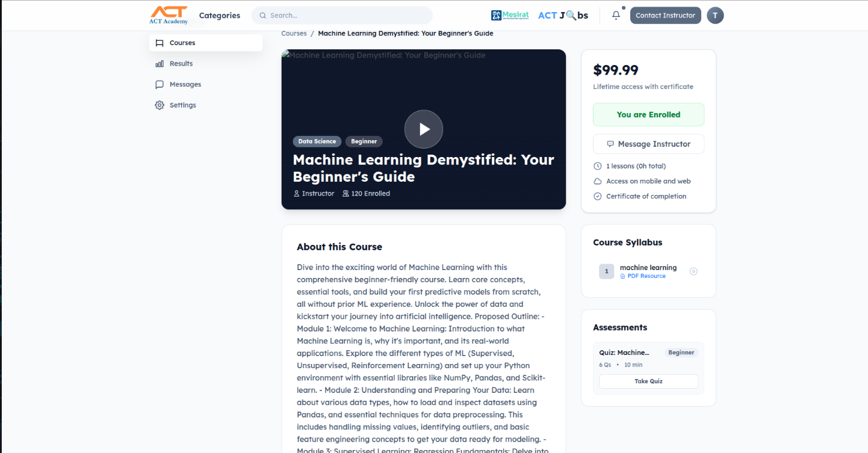Click the T profile avatar
The image size is (868, 453).
tap(715, 15)
